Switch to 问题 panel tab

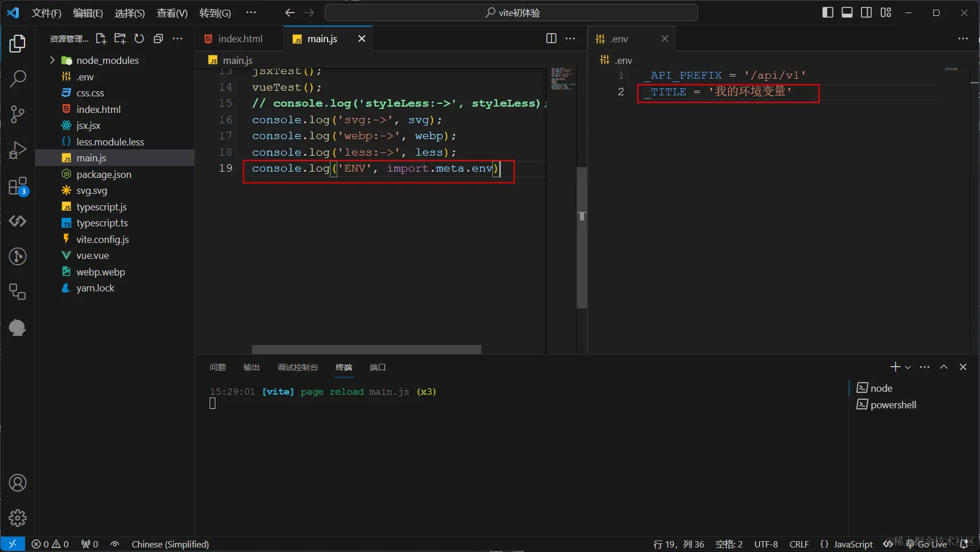(218, 367)
